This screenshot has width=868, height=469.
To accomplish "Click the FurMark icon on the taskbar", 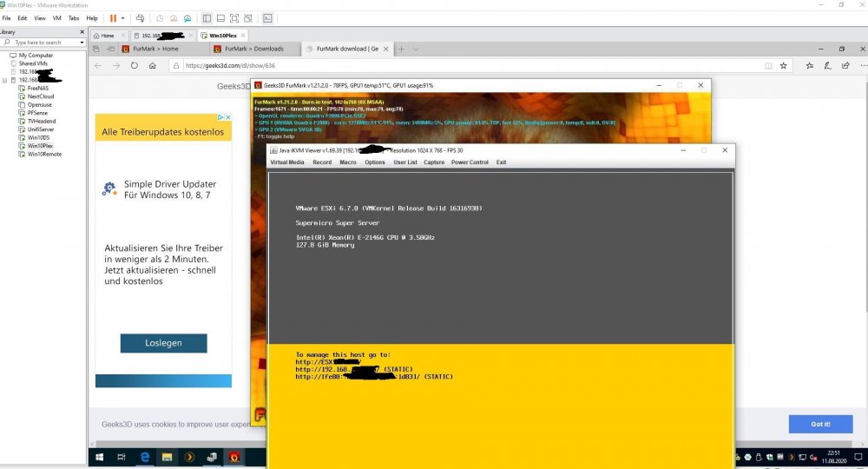I will (x=234, y=458).
